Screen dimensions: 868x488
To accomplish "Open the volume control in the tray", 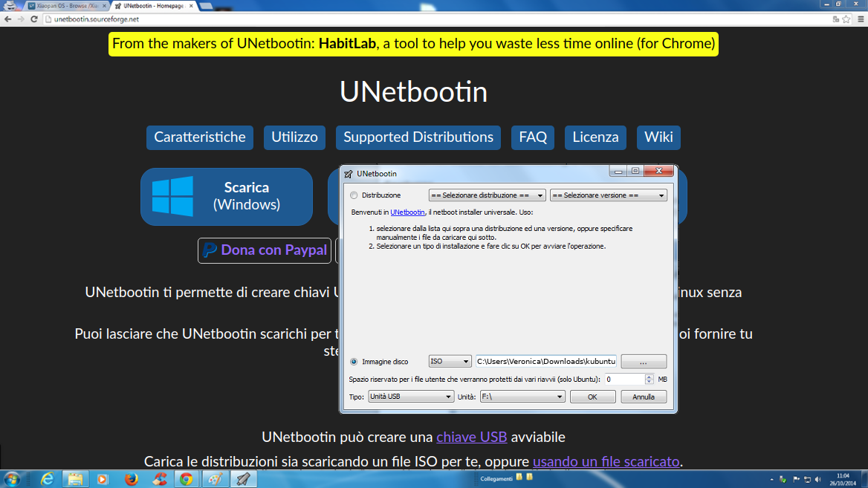I will (818, 480).
